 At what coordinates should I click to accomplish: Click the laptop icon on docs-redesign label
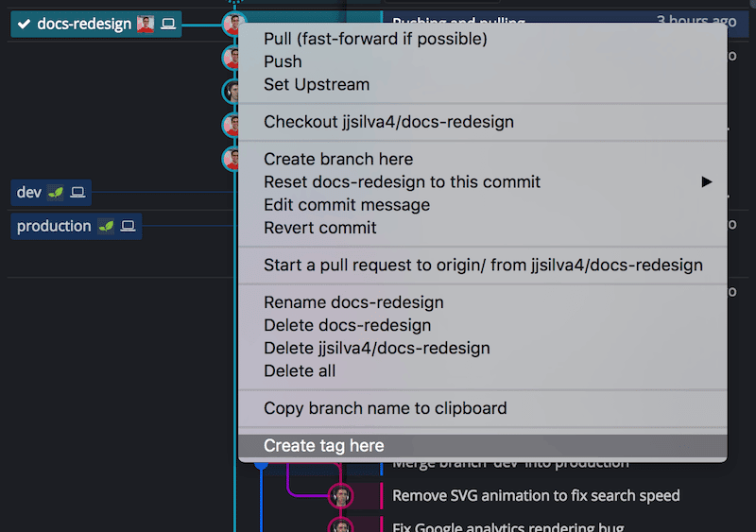pos(167,24)
